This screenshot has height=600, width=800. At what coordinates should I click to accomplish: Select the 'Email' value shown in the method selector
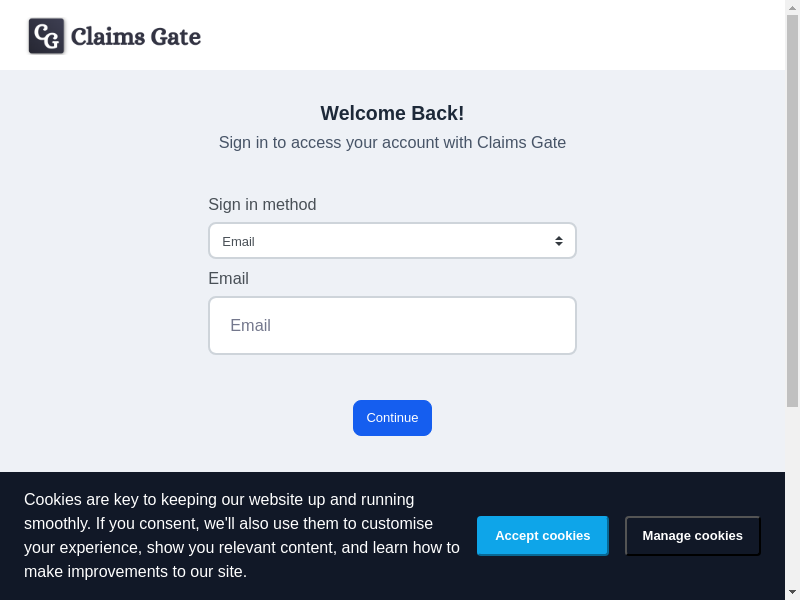(x=239, y=241)
